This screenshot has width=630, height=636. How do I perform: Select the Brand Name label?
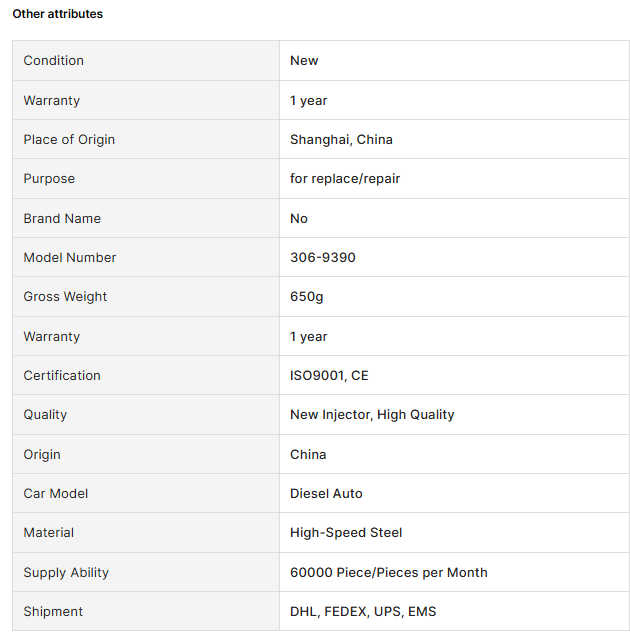62,218
